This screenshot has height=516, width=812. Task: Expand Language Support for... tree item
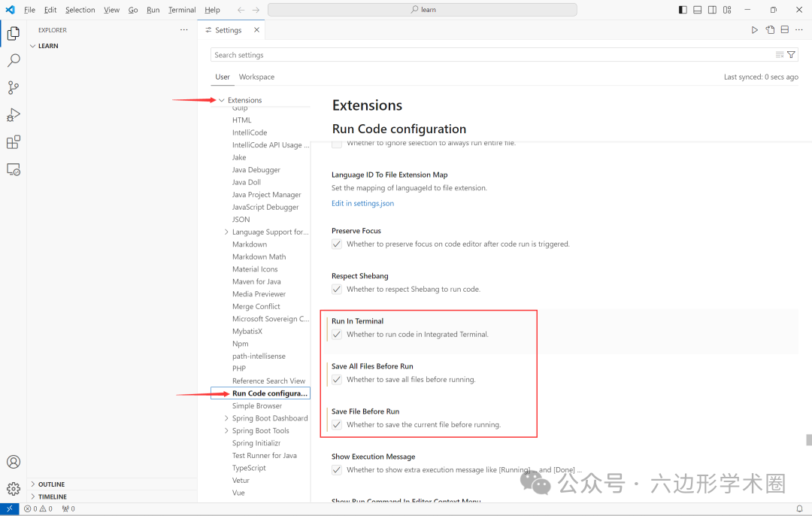coord(227,232)
